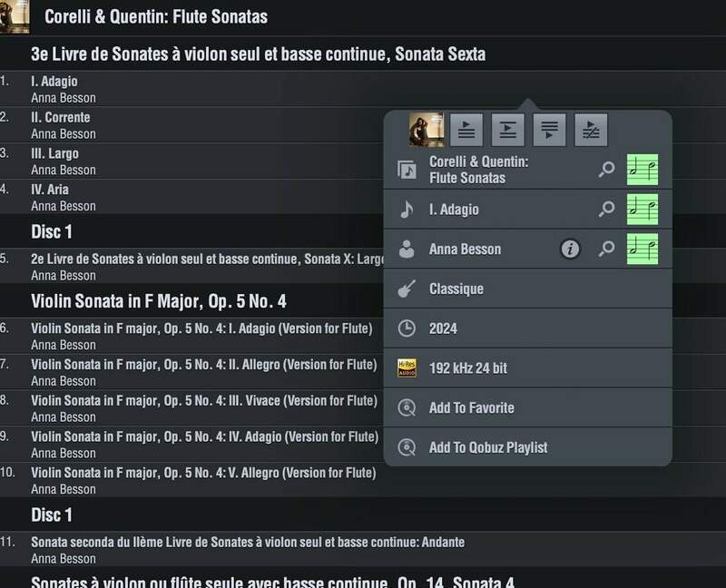Click green notes icon beside Anna Besson
Image resolution: width=726 pixels, height=588 pixels.
tap(643, 250)
